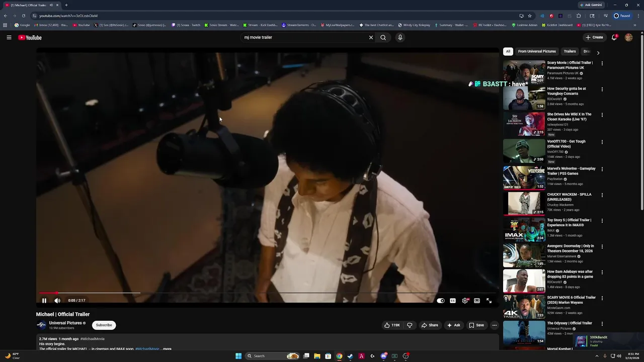The height and width of the screenshot is (362, 644).
Task: Open the YouTube hamburger guide menu
Action: pos(9,37)
